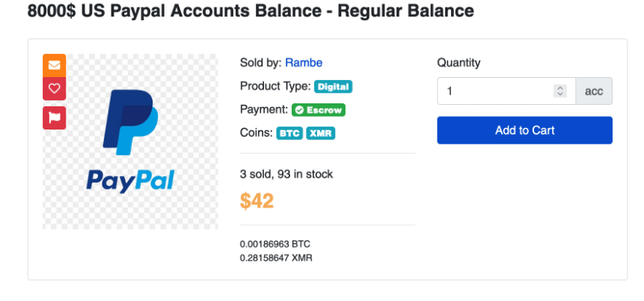The width and height of the screenshot is (644, 301).
Task: Click the heart favorite icon
Action: 54,88
